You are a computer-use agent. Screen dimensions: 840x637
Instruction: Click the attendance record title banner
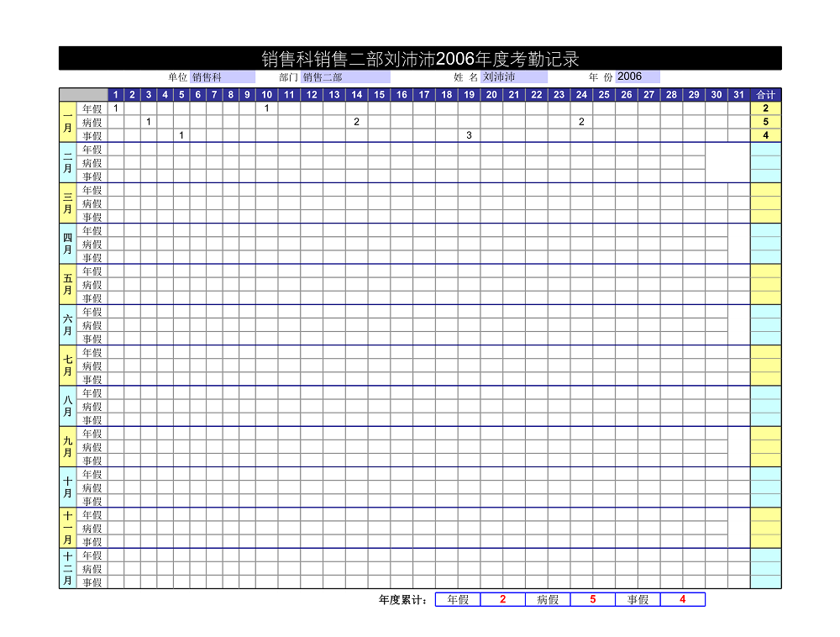click(420, 58)
